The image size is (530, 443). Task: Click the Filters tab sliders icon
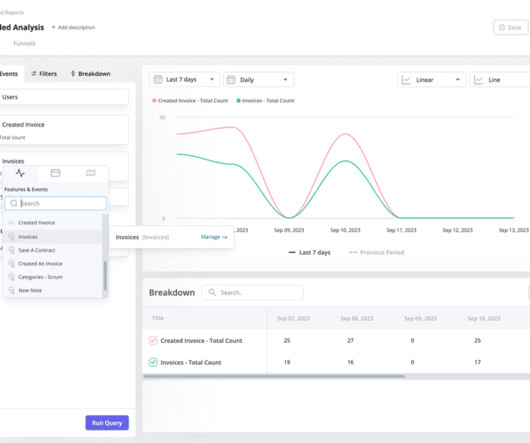34,74
